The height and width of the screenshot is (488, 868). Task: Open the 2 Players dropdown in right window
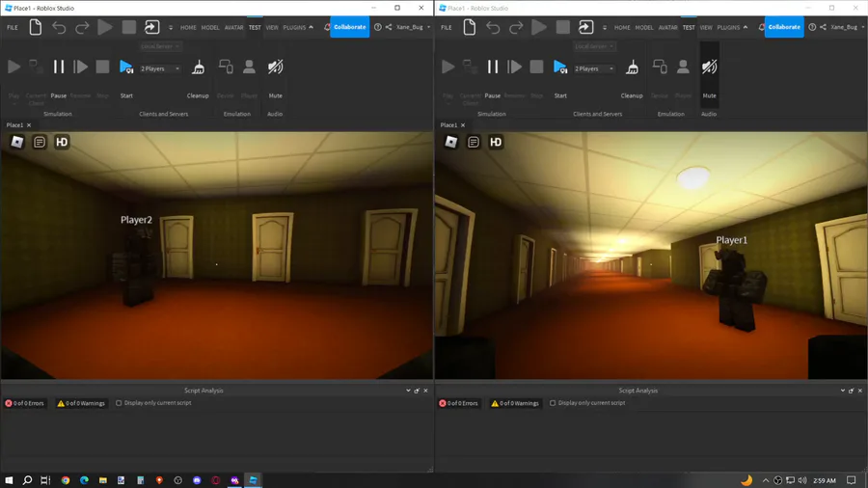(x=594, y=68)
